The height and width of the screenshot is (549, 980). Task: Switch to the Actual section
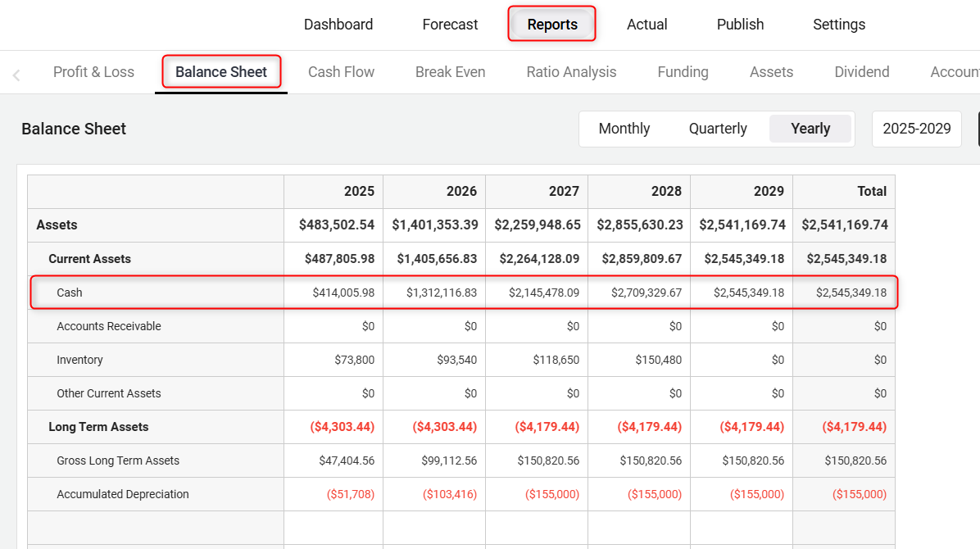pyautogui.click(x=647, y=25)
